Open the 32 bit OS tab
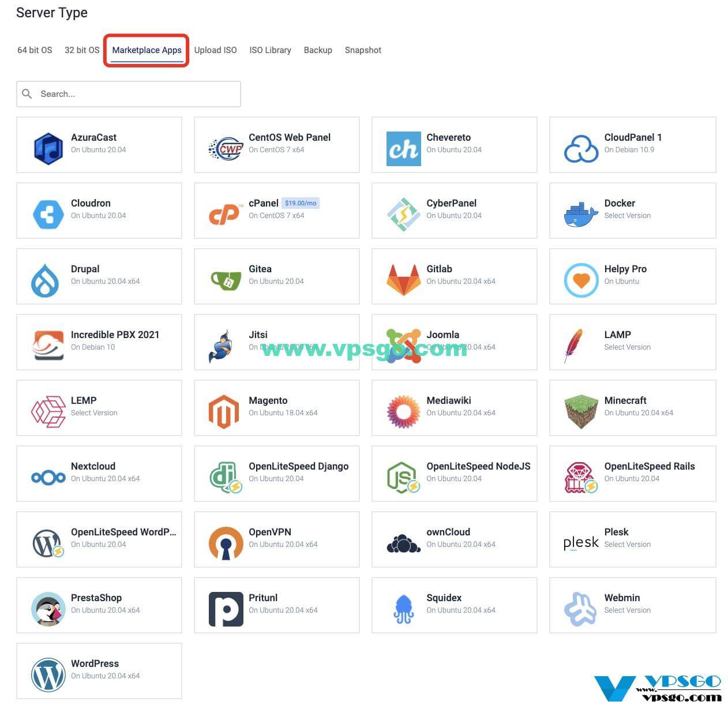Screen dimensions: 728x705 (82, 50)
